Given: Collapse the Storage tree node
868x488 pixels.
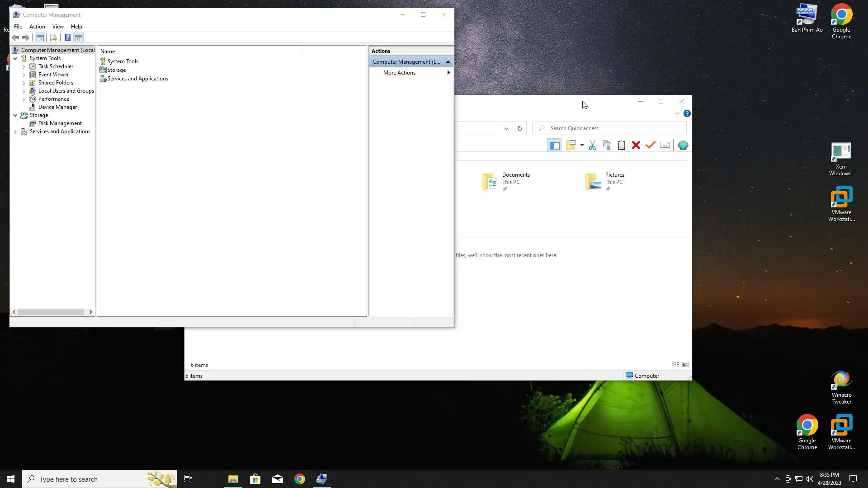Looking at the screenshot, I should coord(15,116).
